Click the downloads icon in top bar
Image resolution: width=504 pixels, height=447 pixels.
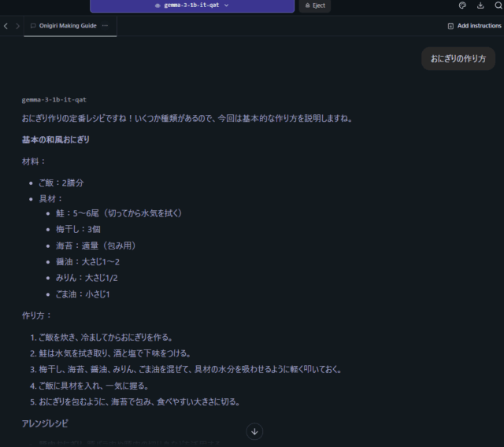point(480,6)
